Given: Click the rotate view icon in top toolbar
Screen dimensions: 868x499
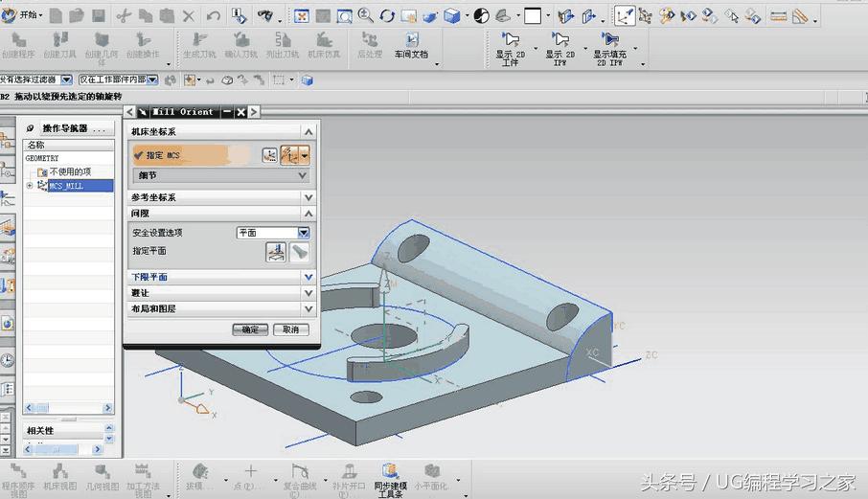Looking at the screenshot, I should (x=387, y=16).
